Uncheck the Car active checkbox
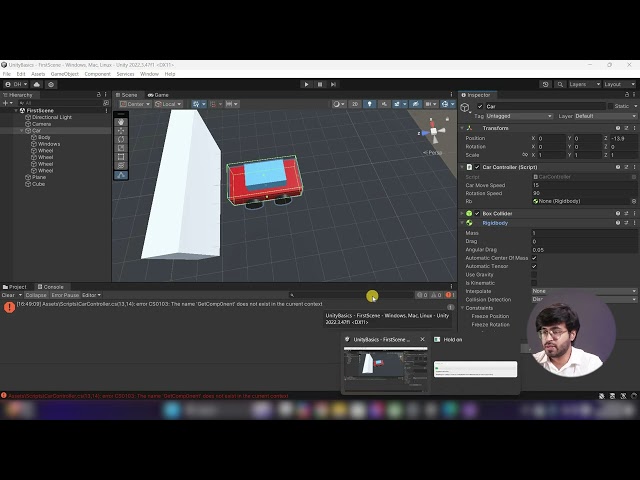This screenshot has height=480, width=640. pyautogui.click(x=480, y=107)
